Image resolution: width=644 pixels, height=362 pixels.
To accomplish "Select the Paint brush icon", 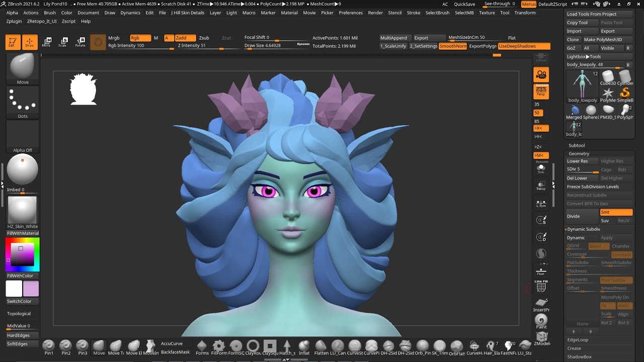I will 541,321.
